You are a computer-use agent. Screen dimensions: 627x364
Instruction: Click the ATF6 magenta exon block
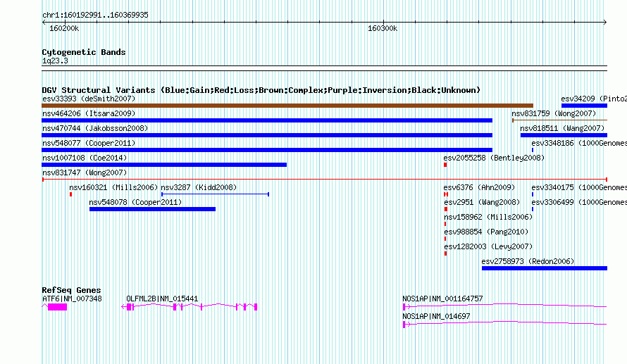[57, 307]
